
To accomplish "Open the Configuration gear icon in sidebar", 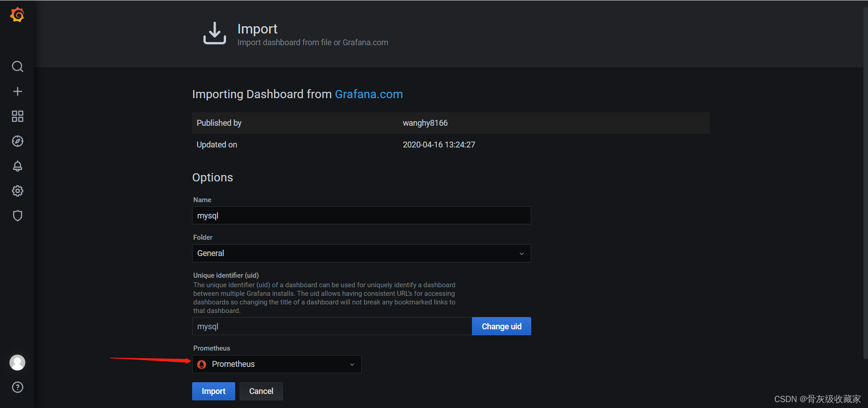I will [17, 191].
